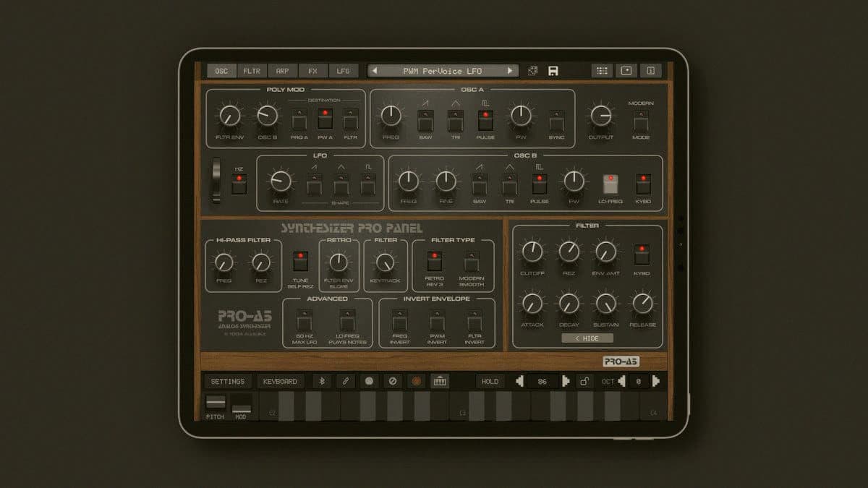Collapse the panel with the HIDE button
Viewport: 868px width, 488px height.
point(587,338)
